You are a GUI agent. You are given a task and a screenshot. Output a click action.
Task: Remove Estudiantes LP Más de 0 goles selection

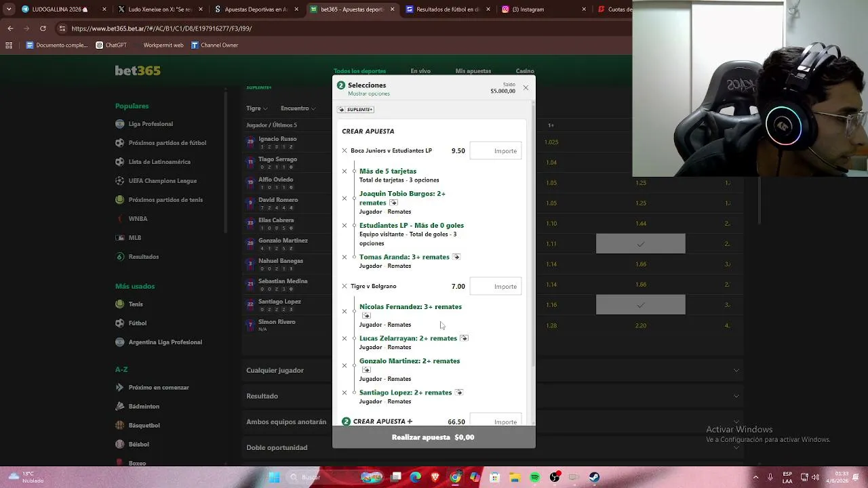click(344, 226)
